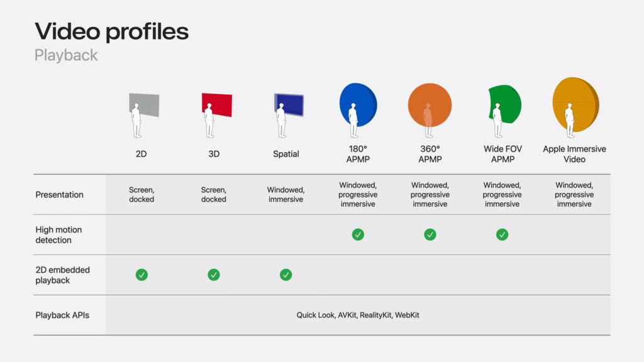Click the High motion checkmark for 360° APMP

click(x=430, y=234)
